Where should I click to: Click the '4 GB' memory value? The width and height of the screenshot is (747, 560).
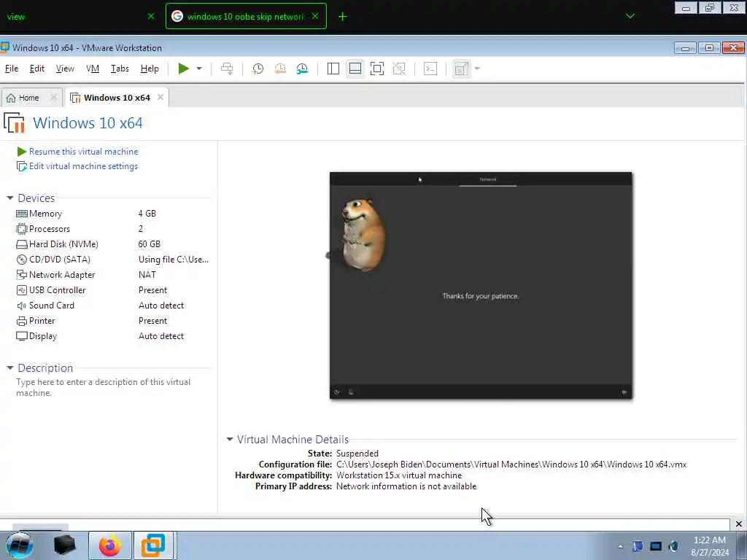pos(147,214)
